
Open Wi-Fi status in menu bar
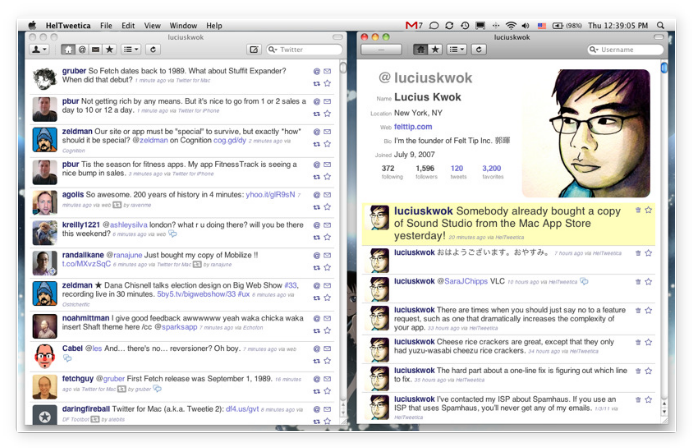pos(511,26)
